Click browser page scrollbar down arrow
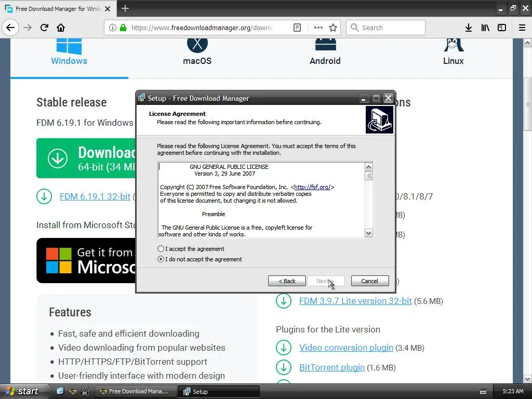This screenshot has width=532, height=399. [528, 379]
